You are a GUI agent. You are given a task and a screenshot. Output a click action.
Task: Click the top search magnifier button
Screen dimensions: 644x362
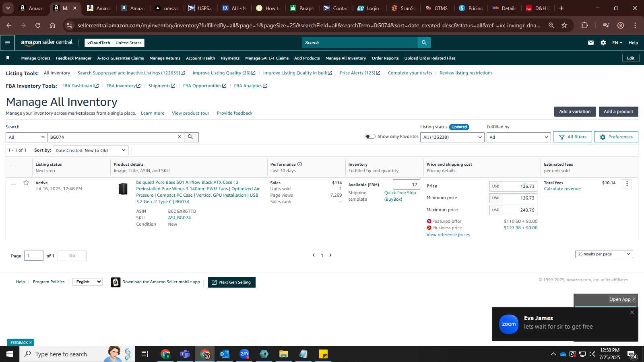click(424, 43)
